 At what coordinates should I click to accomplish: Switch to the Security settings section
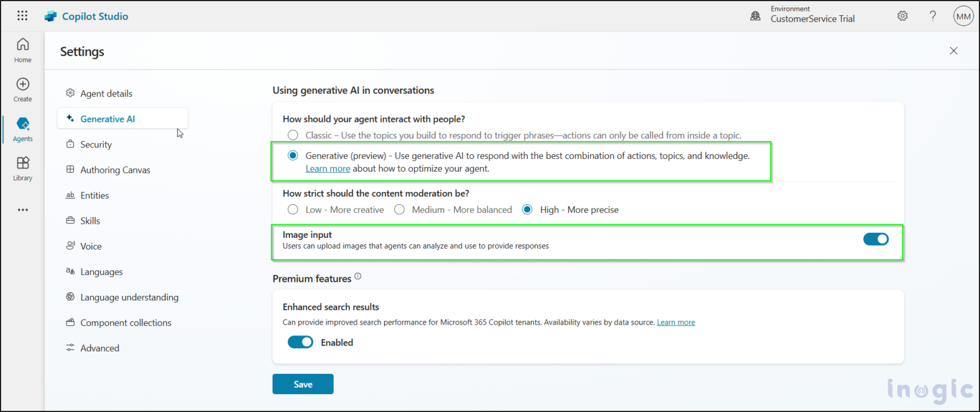(x=95, y=144)
